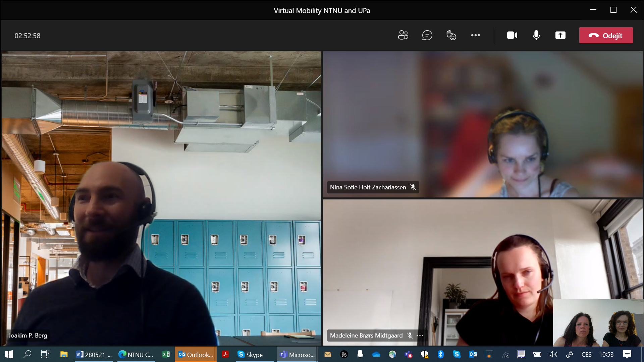Screen dimensions: 644x362
Task: Open Bluetooth devices tray icon
Action: pos(441,354)
